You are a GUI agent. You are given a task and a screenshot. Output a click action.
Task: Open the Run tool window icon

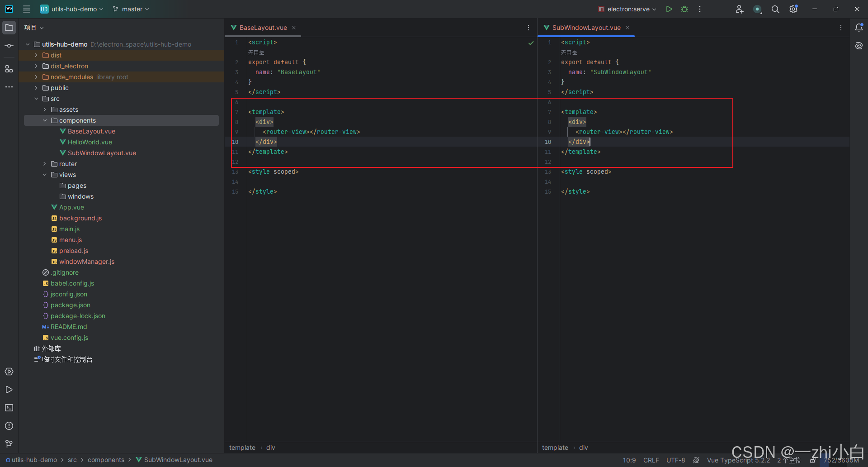pyautogui.click(x=9, y=390)
